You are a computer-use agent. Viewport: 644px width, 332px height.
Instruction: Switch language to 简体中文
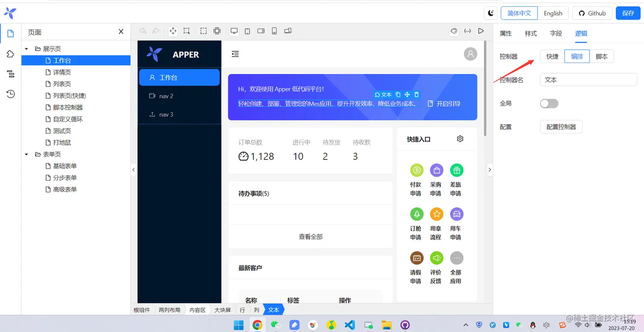coord(519,13)
